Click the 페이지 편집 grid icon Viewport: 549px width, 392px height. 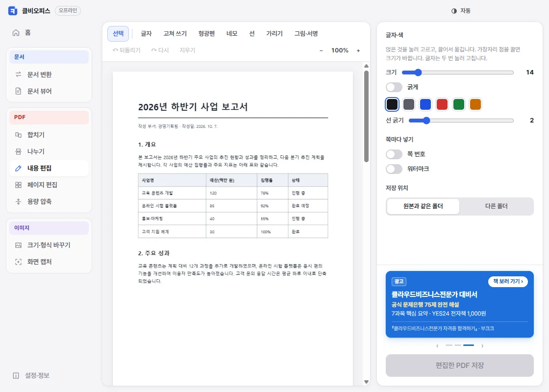click(x=18, y=185)
